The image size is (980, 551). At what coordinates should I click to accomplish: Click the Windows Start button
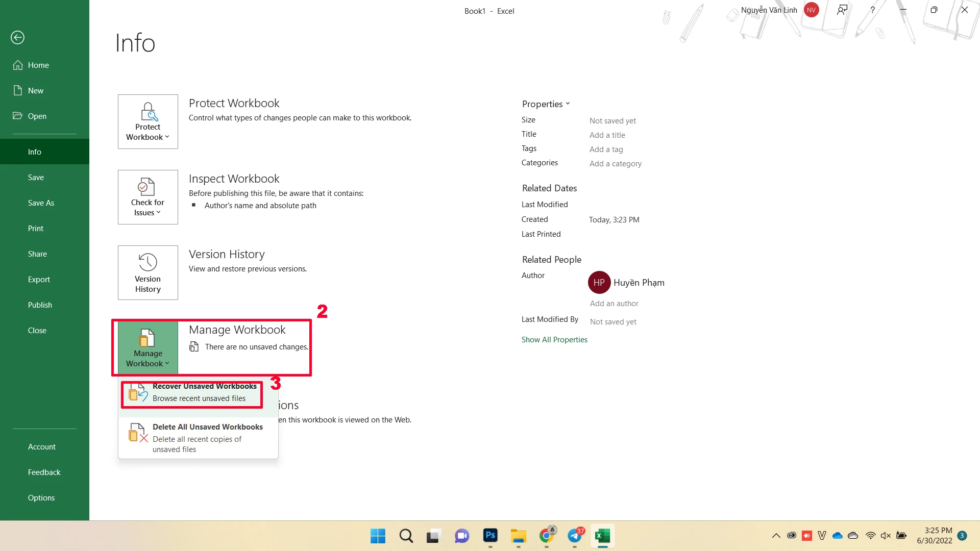[x=378, y=536]
